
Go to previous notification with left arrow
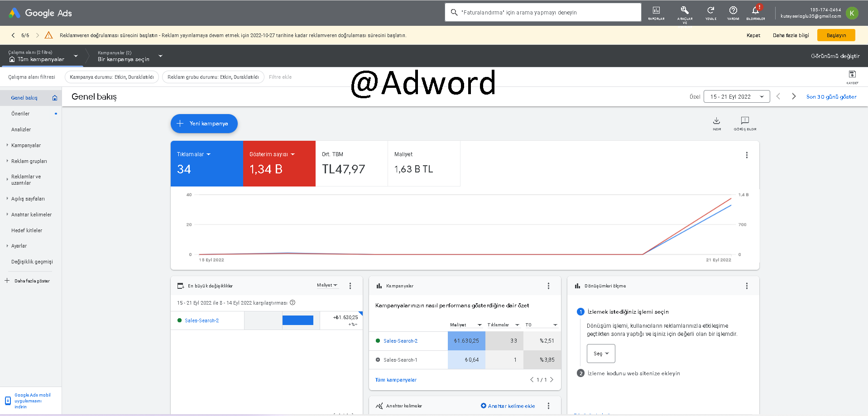pos(13,35)
